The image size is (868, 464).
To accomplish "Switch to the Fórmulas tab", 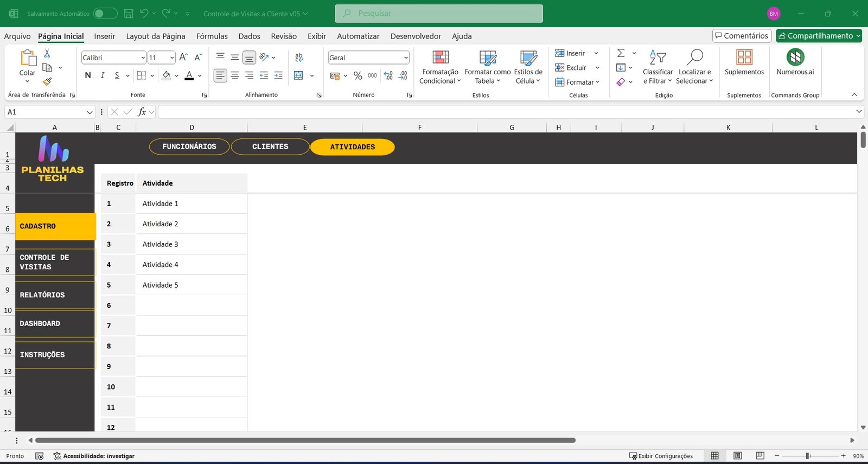I will 212,36.
